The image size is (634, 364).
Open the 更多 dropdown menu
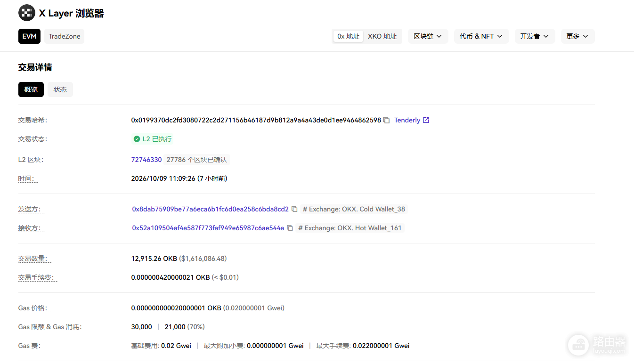pos(577,36)
